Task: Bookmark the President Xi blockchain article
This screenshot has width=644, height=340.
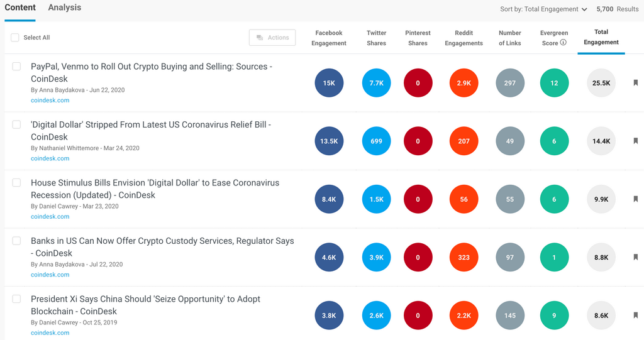Action: tap(636, 315)
